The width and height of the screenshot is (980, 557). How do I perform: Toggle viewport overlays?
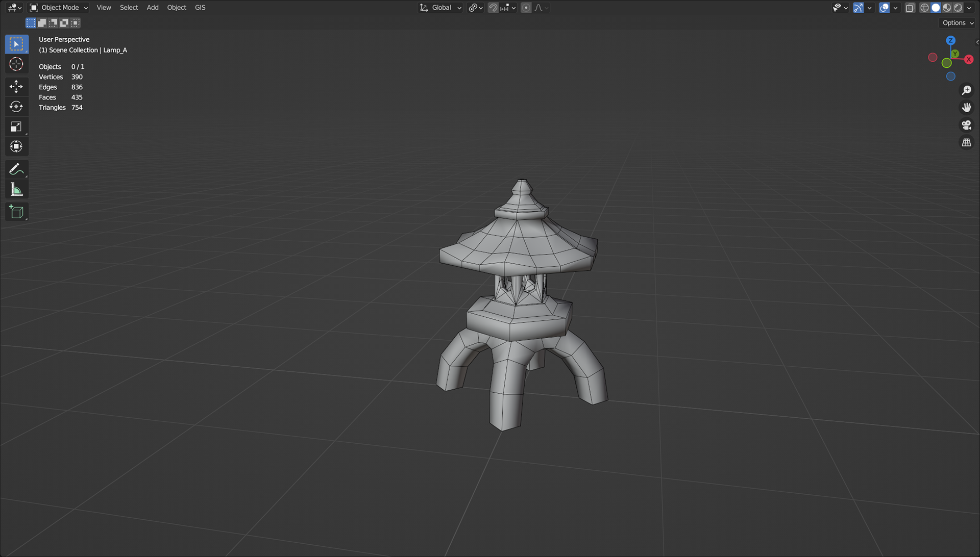coord(885,8)
